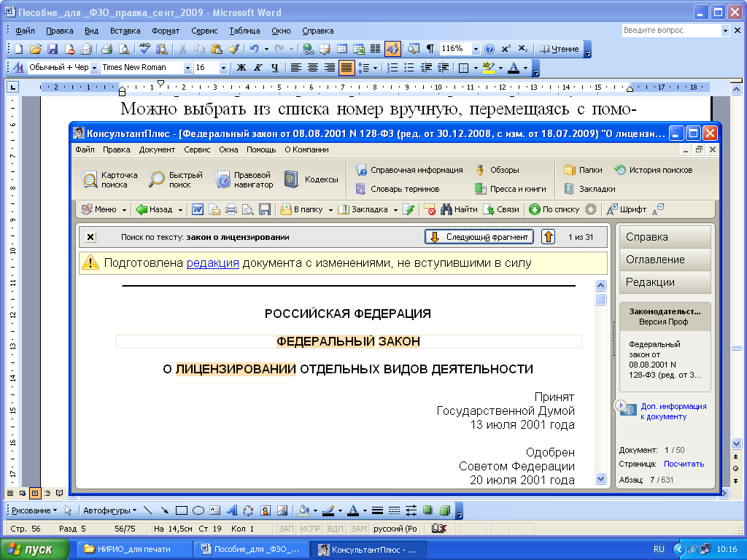Open Кодексы section
The width and height of the screenshot is (747, 560).
(311, 179)
